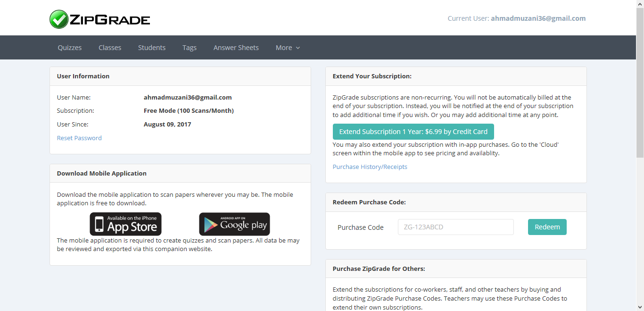Click the 'User Name:' label
The image size is (644, 311).
74,97
